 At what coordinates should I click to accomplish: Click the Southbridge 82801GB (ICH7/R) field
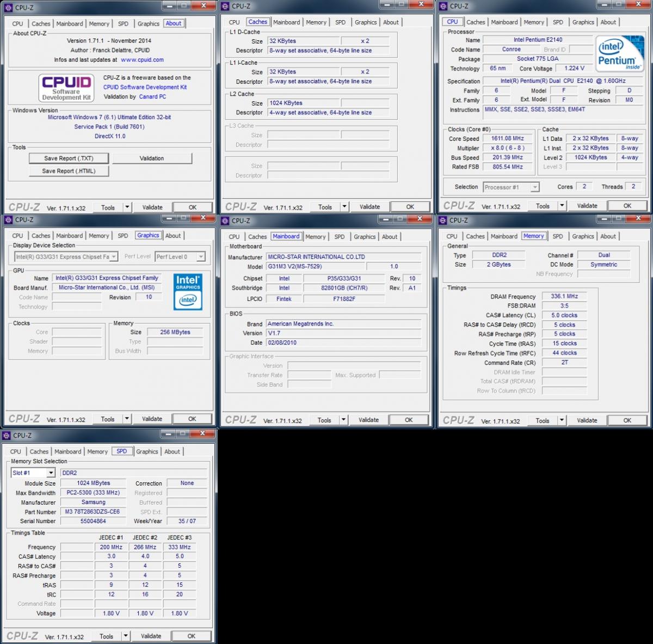(x=344, y=288)
